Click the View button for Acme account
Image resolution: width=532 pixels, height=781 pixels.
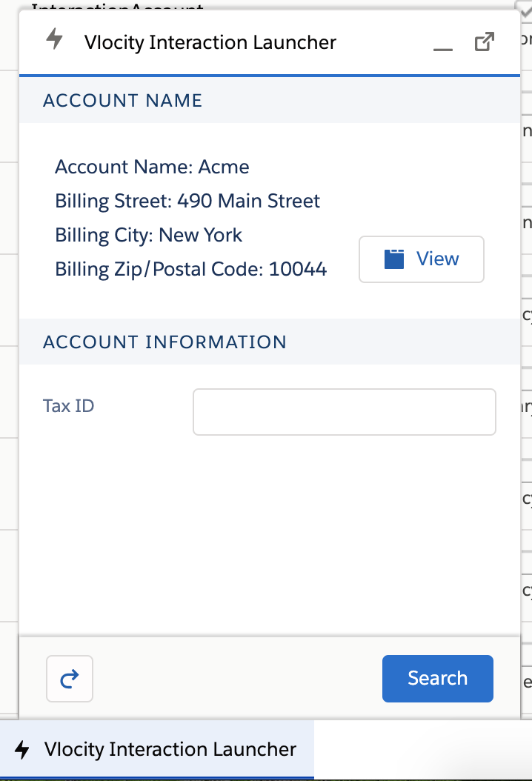click(422, 259)
